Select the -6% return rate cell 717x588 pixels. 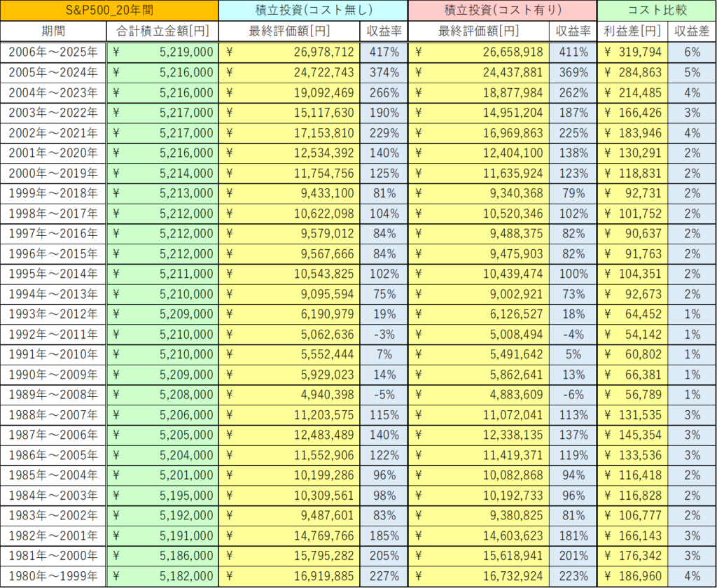572,415
